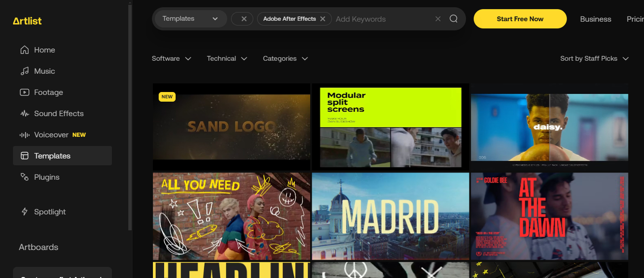Screen dimensions: 644x278
Task: Open the Modular split screens template
Action: pos(390,127)
